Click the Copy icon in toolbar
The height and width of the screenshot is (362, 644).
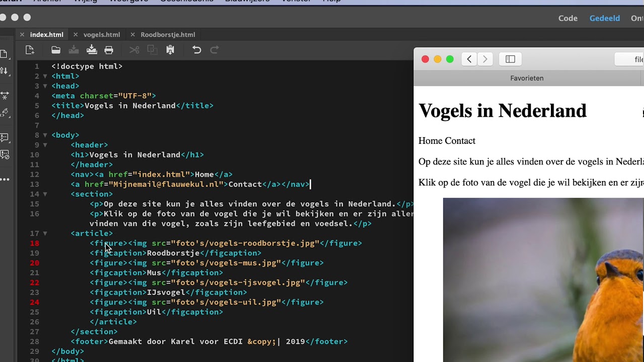pos(151,50)
